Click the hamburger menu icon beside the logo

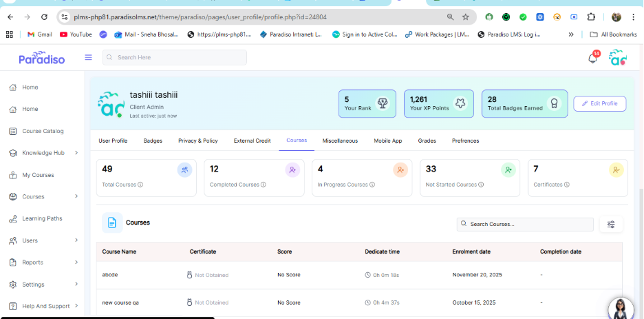tap(88, 57)
